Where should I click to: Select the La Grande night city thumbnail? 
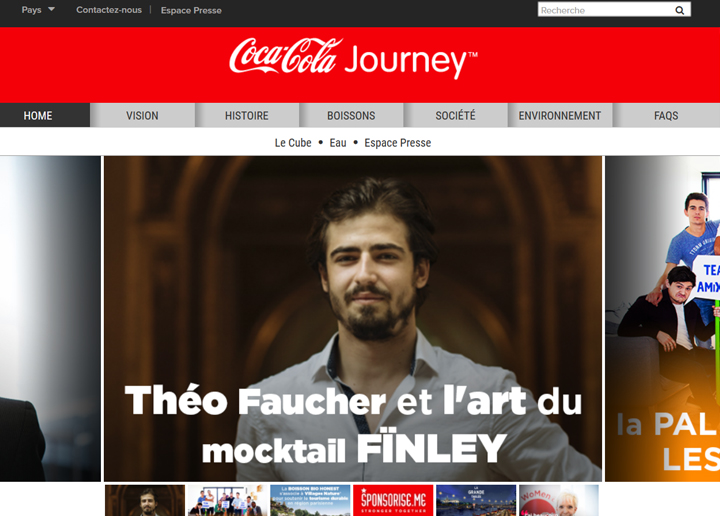tap(476, 500)
